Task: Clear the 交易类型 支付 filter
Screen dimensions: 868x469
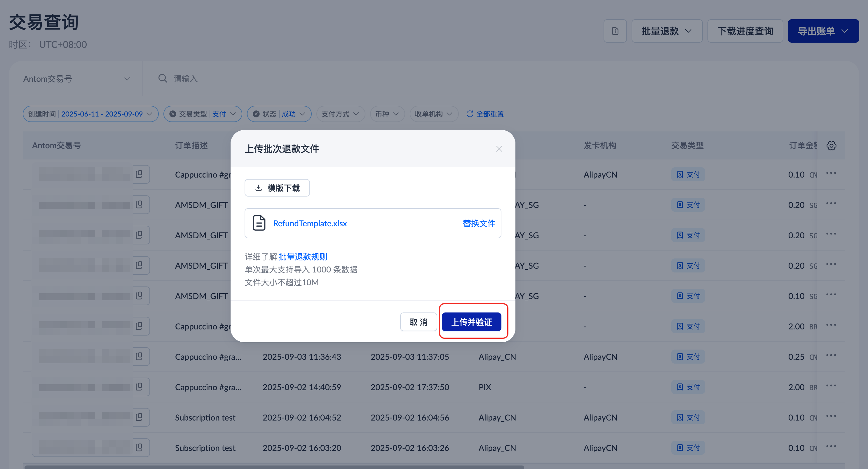Action: click(173, 114)
